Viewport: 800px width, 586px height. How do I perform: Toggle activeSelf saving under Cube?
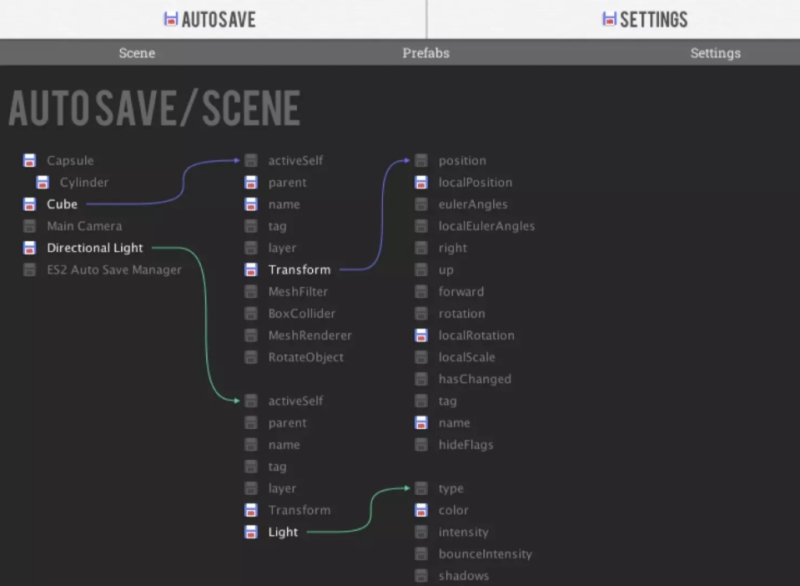[249, 160]
